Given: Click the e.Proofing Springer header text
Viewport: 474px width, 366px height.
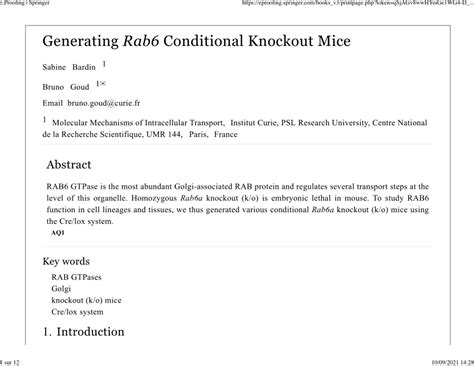Looking at the screenshot, I should pos(25,3).
